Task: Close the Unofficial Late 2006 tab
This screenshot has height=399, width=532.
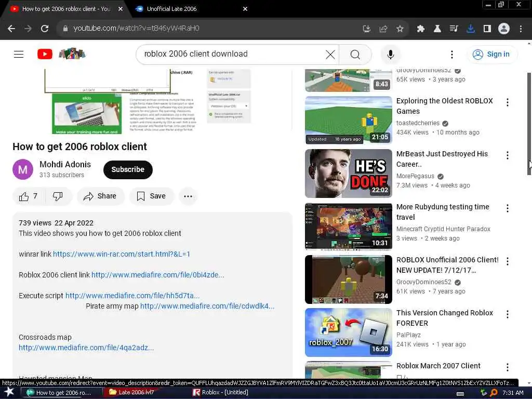Action: click(245, 9)
